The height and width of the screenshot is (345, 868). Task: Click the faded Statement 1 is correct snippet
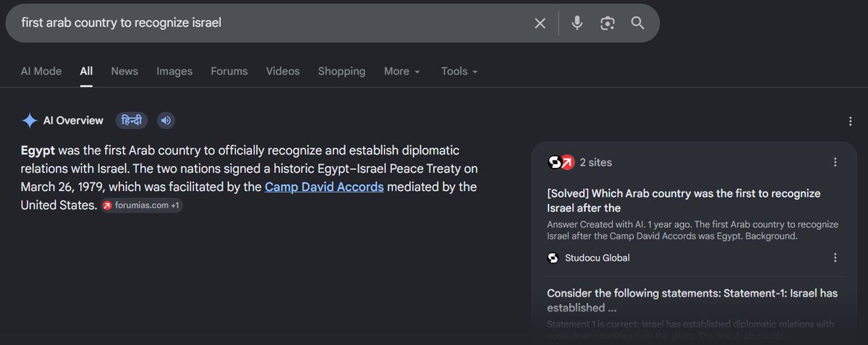(x=691, y=330)
